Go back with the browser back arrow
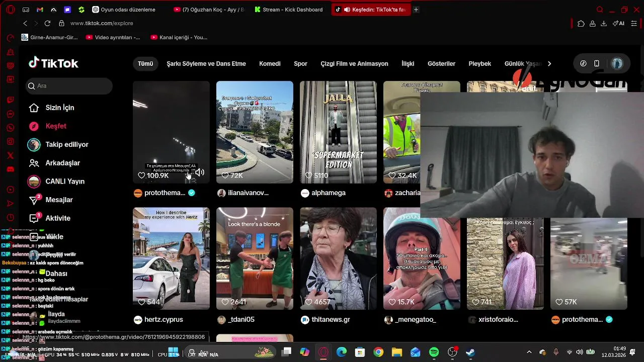Screen dimensions: 644x362 pos(25,23)
